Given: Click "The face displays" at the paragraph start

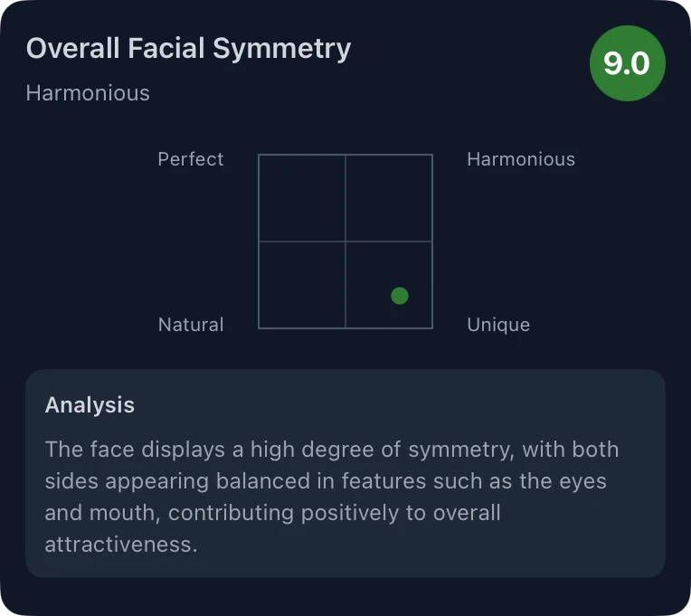Looking at the screenshot, I should point(122,450).
